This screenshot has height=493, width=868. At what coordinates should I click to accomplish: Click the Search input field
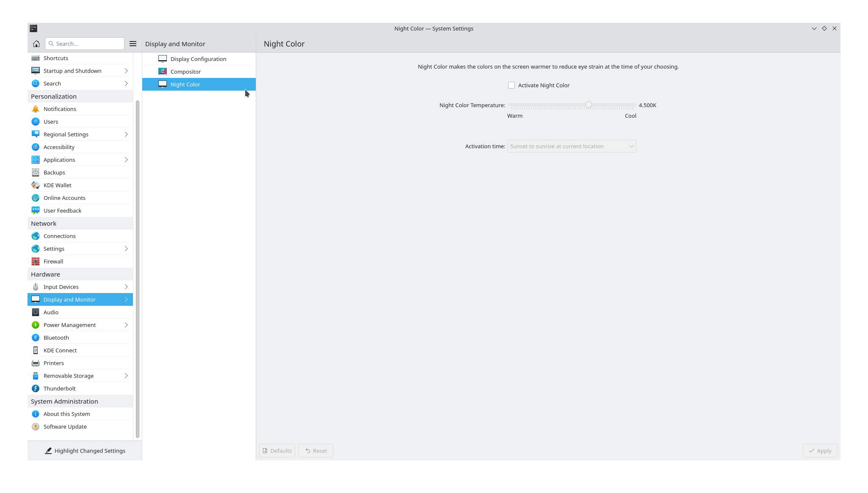(84, 44)
